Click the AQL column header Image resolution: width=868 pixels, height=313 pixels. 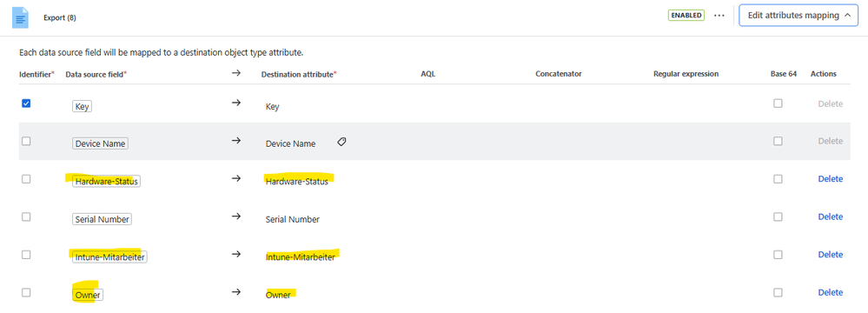(x=427, y=74)
